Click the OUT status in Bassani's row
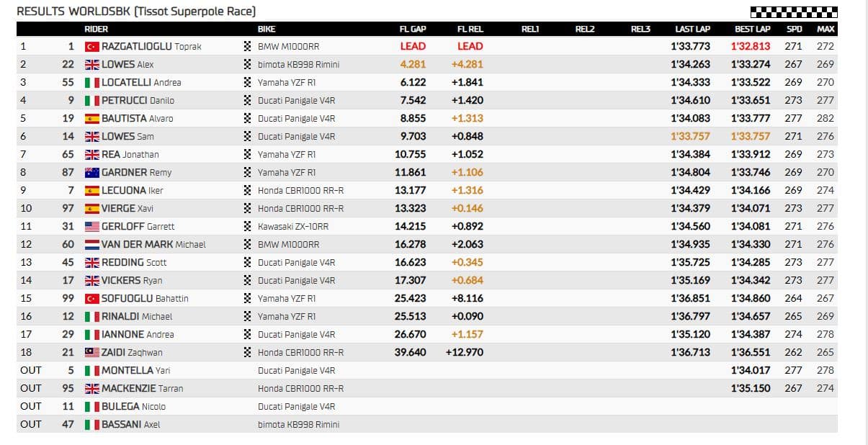The width and height of the screenshot is (868, 445). (x=31, y=424)
